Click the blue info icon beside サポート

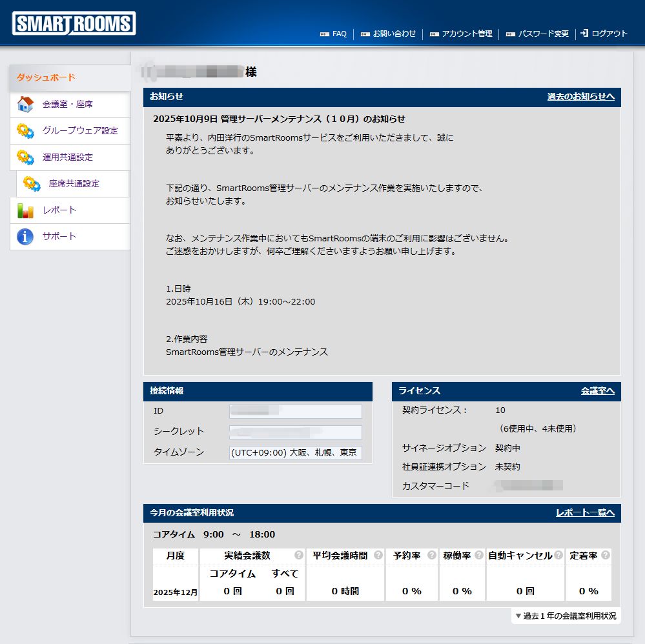tap(25, 237)
